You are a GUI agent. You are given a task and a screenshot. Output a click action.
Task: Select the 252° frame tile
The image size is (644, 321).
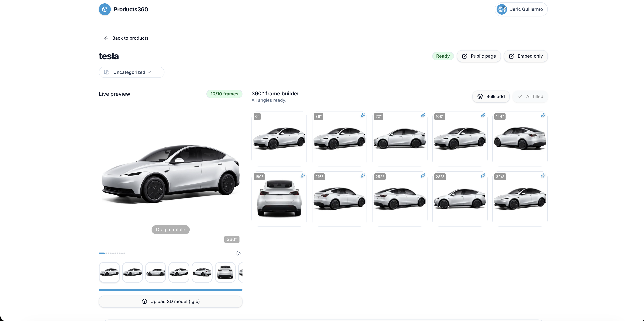[399, 199]
